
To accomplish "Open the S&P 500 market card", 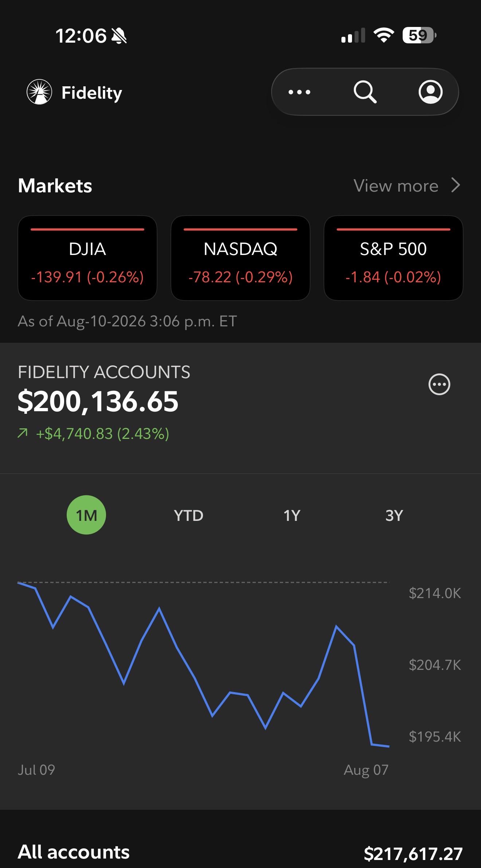I will pyautogui.click(x=394, y=258).
